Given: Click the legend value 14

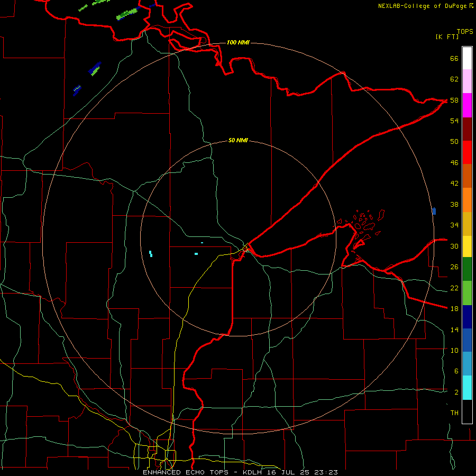Looking at the screenshot, I should [454, 329].
